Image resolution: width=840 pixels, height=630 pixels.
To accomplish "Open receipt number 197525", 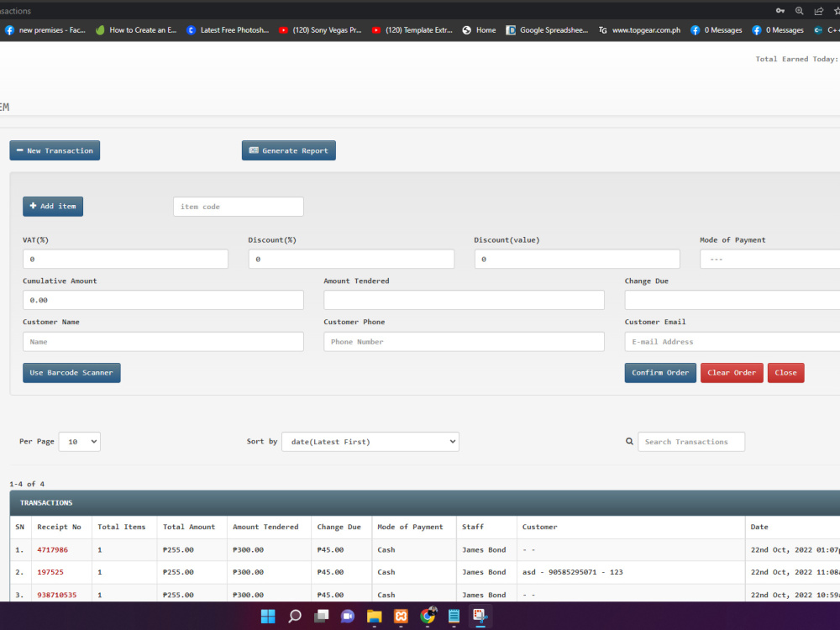I will coord(50,572).
